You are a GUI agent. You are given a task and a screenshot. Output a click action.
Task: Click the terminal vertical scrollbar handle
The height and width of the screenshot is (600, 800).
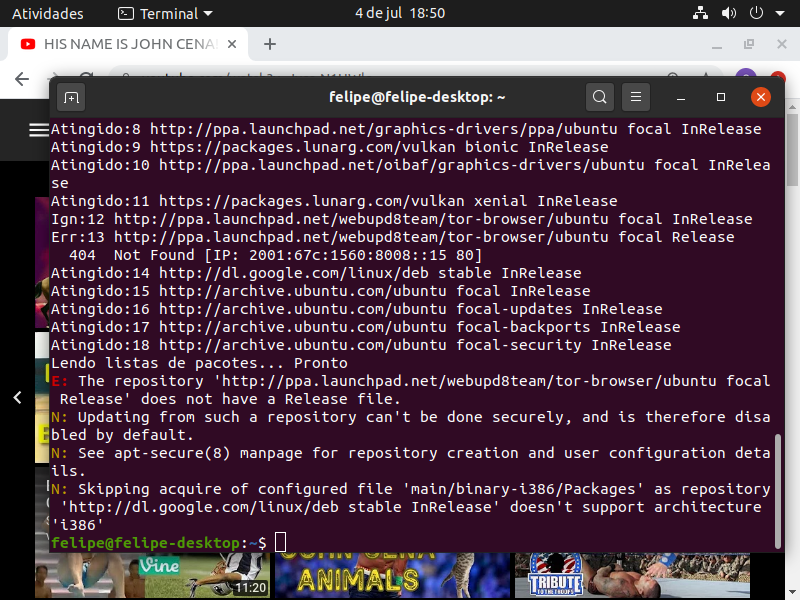[x=778, y=491]
